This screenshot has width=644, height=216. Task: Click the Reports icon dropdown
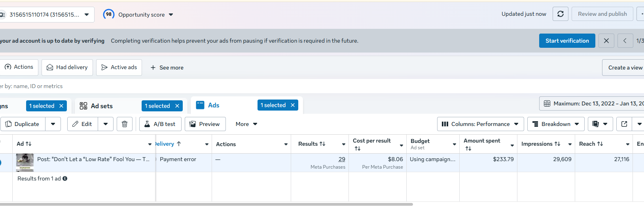tap(600, 124)
